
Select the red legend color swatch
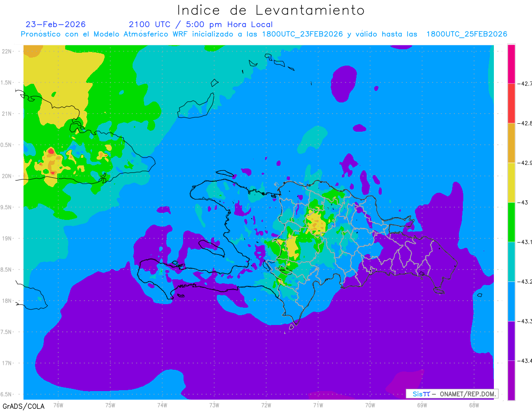(x=511, y=103)
